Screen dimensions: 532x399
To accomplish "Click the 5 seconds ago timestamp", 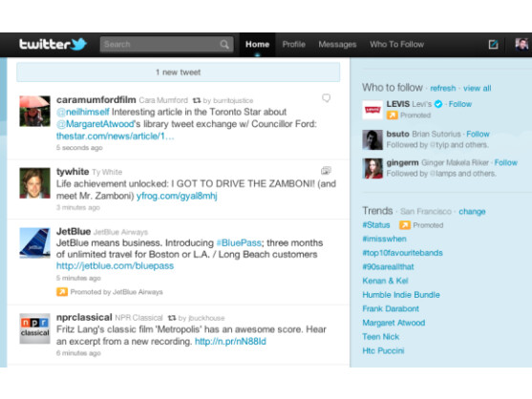I will pyautogui.click(x=79, y=148).
